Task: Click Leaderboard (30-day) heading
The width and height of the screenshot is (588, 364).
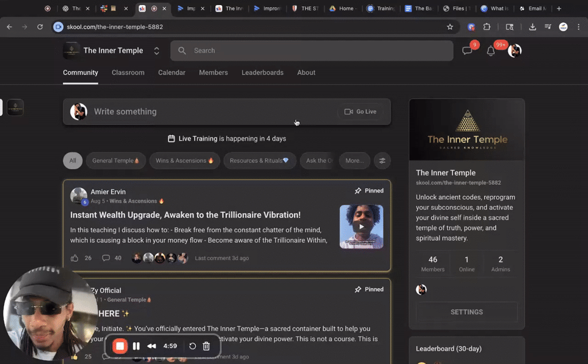Action: click(448, 348)
